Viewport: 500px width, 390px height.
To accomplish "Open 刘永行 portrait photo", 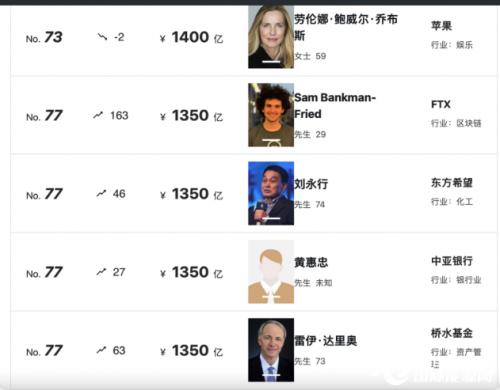I will 271,193.
